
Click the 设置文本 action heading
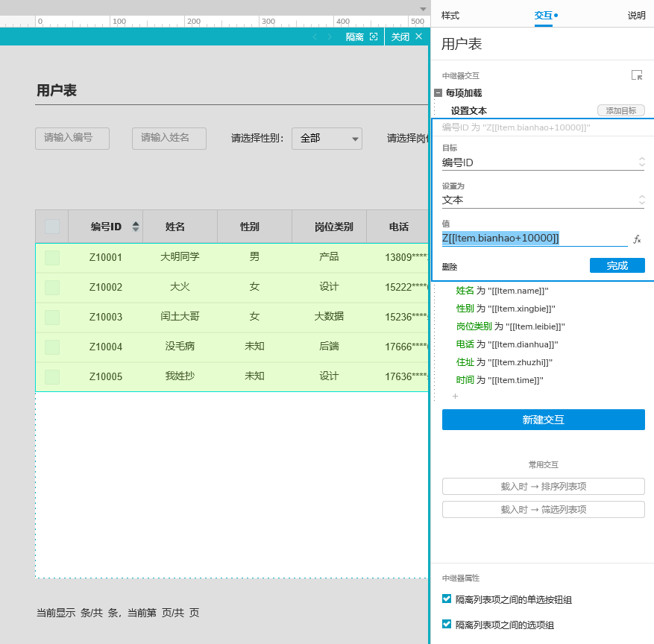pos(469,110)
